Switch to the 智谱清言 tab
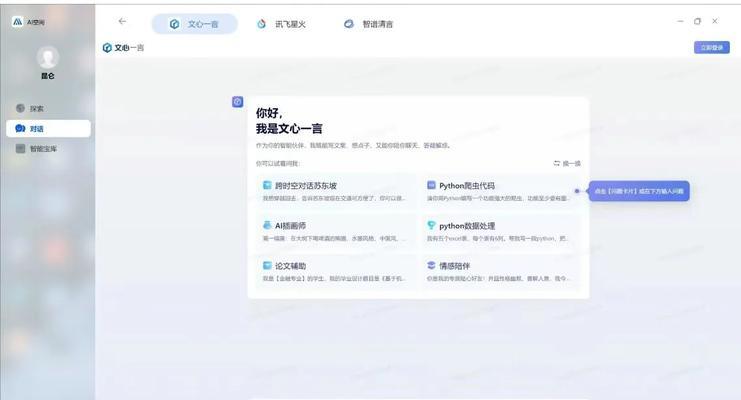 coord(368,24)
